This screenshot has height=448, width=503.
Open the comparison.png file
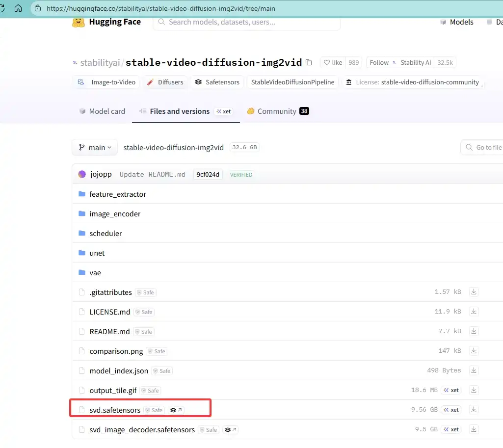click(x=116, y=351)
